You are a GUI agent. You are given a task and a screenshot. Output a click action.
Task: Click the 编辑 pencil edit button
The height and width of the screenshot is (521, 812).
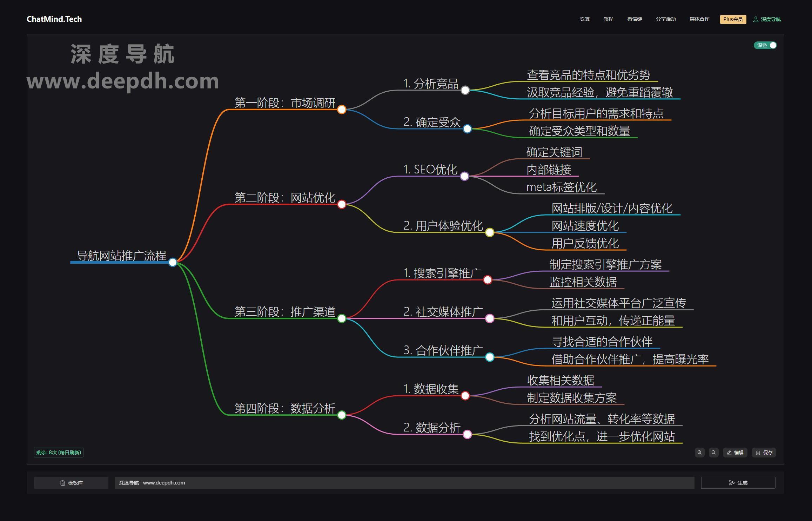[x=735, y=453]
